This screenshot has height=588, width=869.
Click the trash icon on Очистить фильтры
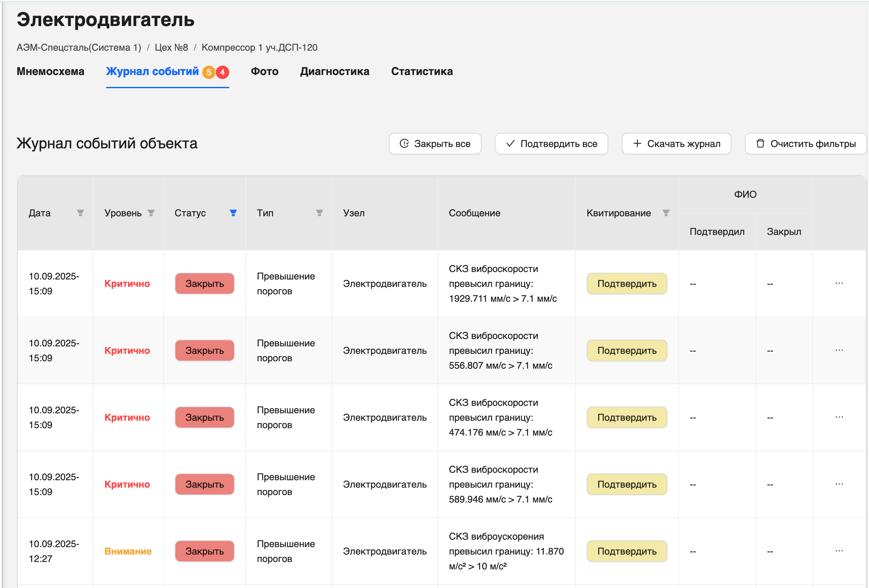click(760, 144)
